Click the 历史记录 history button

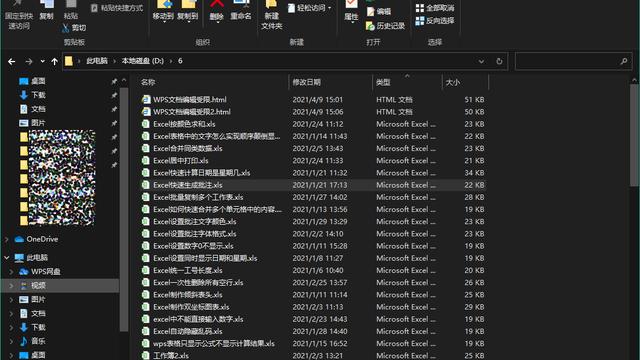click(386, 26)
